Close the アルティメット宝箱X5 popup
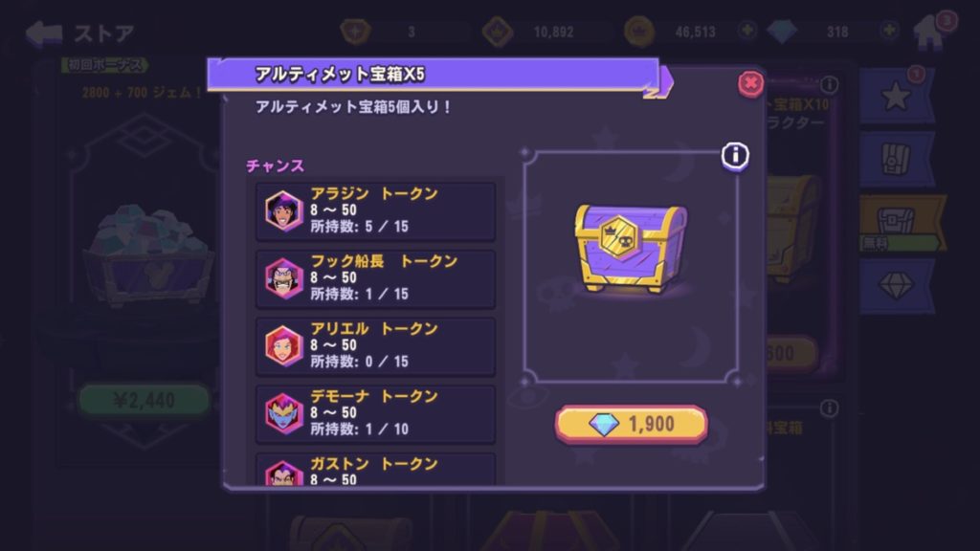Screen dimensions: 980x551 click(x=750, y=83)
